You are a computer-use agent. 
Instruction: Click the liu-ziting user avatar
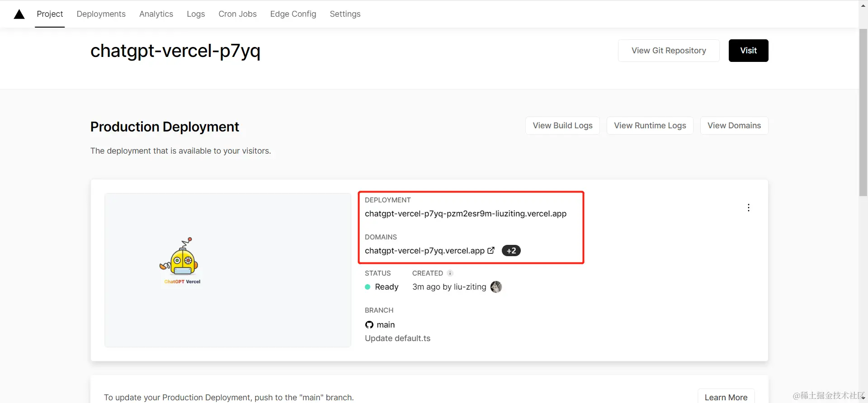click(x=496, y=287)
